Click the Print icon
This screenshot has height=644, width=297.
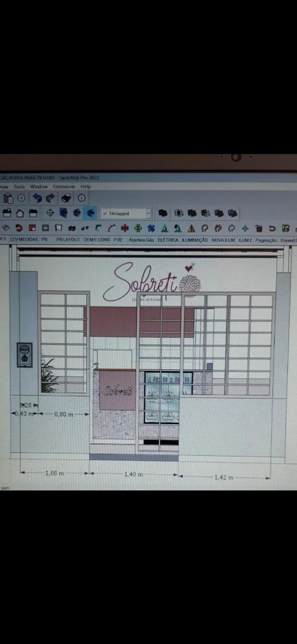point(66,198)
